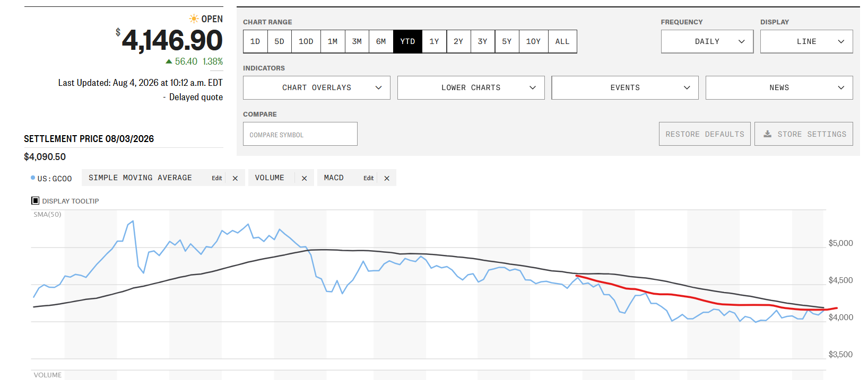Viewport: 868px width, 380px height.
Task: Expand the Events dropdown
Action: 625,87
